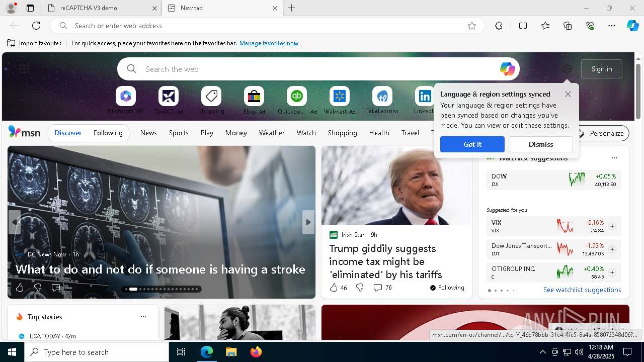Image resolution: width=644 pixels, height=362 pixels.
Task: Open the tab actions menu icon
Action: click(30, 8)
